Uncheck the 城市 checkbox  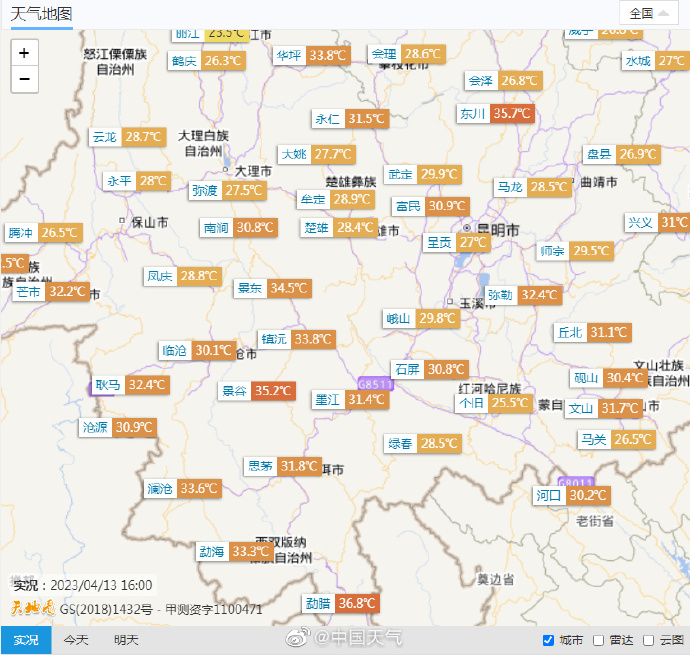548,640
